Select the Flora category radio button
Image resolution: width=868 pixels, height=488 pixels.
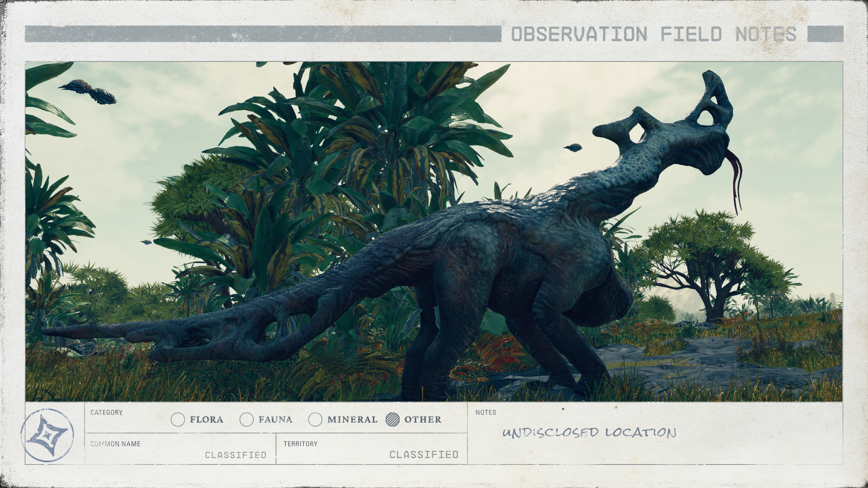pyautogui.click(x=178, y=420)
